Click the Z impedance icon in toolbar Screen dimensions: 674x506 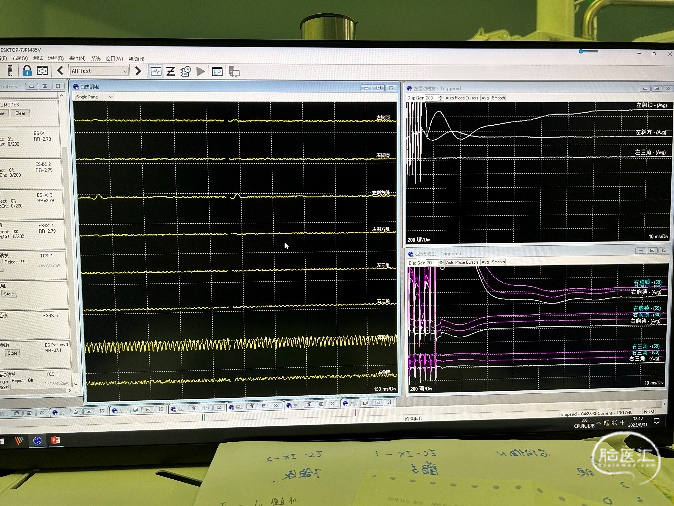171,71
